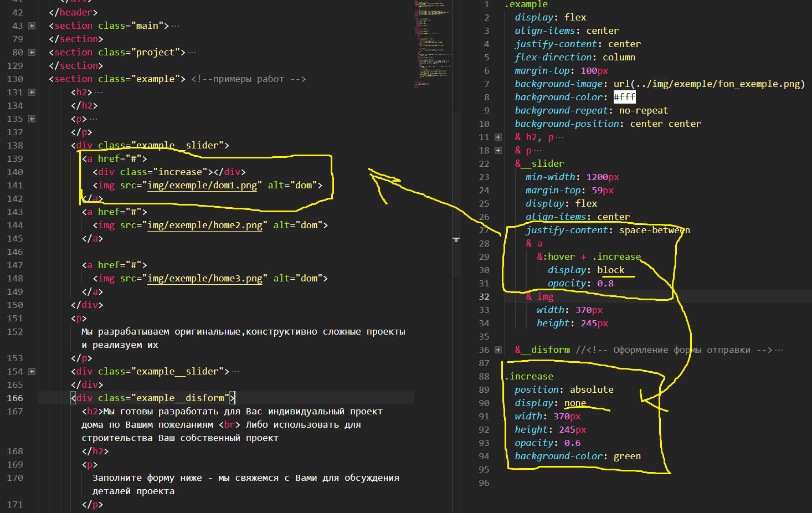Click the "opacity: 0.8" property
The width and height of the screenshot is (812, 513).
580,284
